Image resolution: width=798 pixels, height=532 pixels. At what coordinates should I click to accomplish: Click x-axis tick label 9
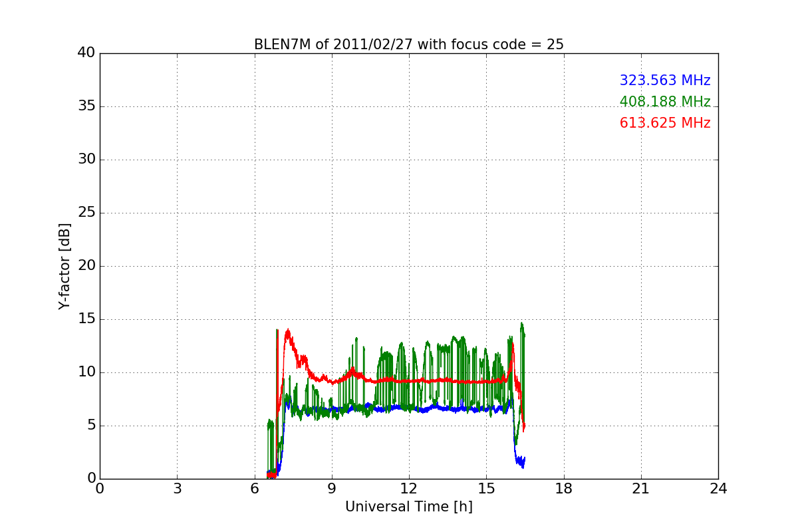click(x=332, y=489)
